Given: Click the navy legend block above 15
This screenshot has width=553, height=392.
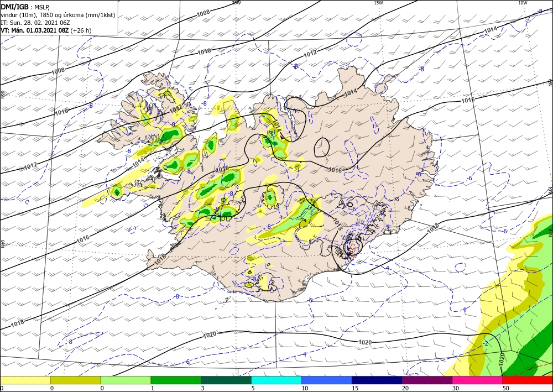Looking at the screenshot, I should (x=377, y=380).
